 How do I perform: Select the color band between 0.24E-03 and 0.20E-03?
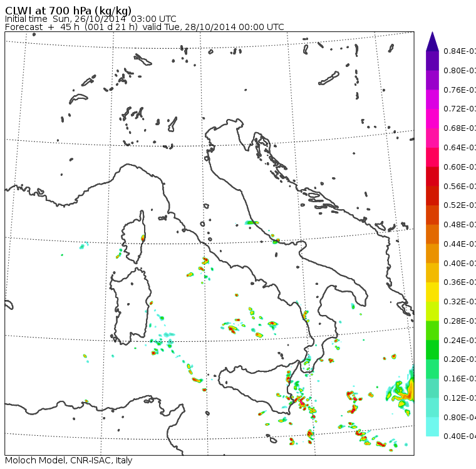click(x=432, y=350)
